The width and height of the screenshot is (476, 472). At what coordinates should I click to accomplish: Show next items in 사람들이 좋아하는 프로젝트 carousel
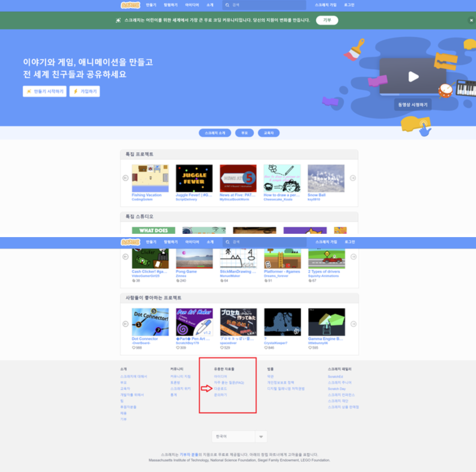pyautogui.click(x=353, y=324)
